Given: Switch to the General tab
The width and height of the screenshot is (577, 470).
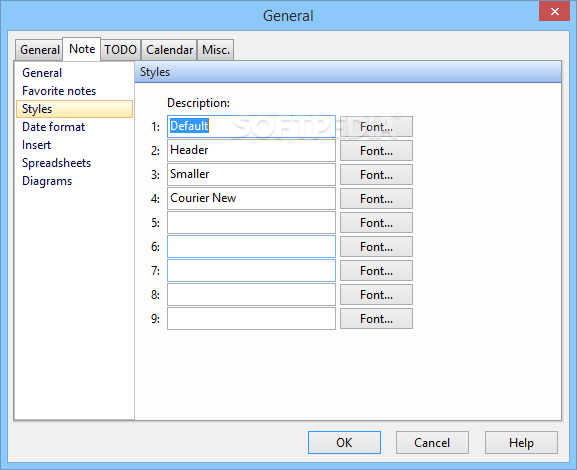Looking at the screenshot, I should point(39,50).
